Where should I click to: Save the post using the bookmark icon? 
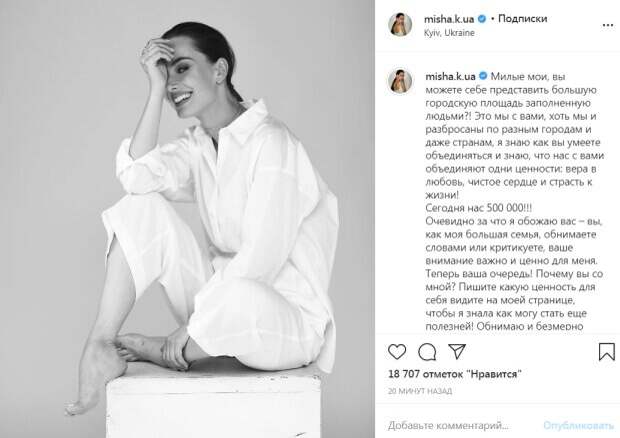[606, 351]
